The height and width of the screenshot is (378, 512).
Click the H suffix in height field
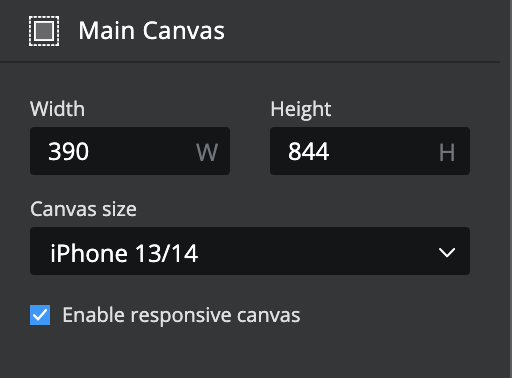tap(447, 153)
